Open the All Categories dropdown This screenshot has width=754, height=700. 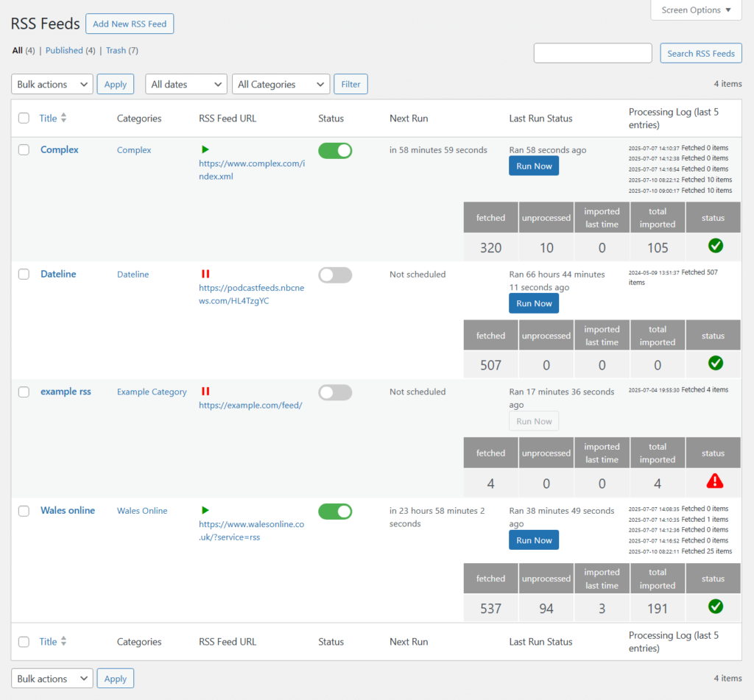pyautogui.click(x=281, y=85)
